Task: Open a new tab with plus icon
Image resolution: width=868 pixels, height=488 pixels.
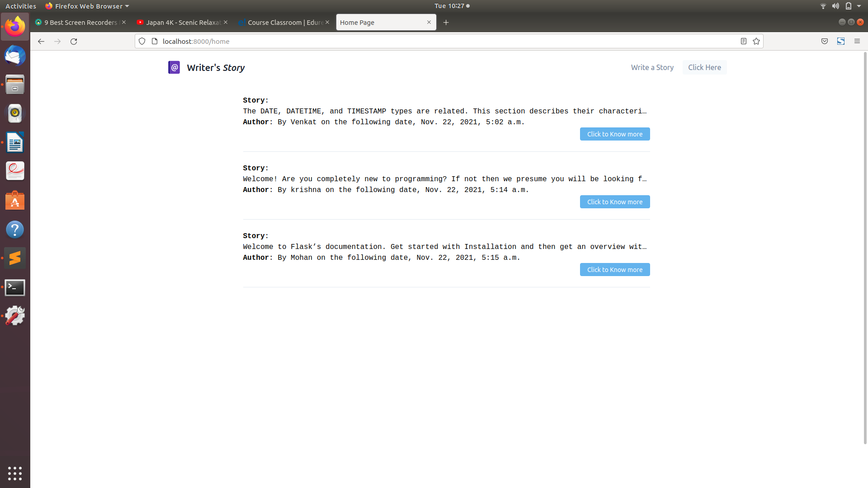Action: click(x=446, y=22)
